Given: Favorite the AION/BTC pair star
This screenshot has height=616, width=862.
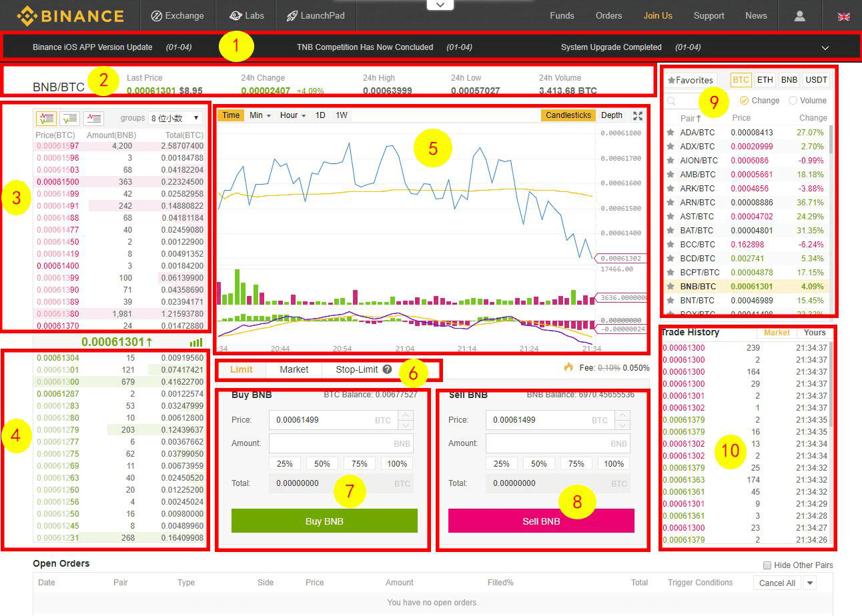Looking at the screenshot, I should pyautogui.click(x=671, y=160).
